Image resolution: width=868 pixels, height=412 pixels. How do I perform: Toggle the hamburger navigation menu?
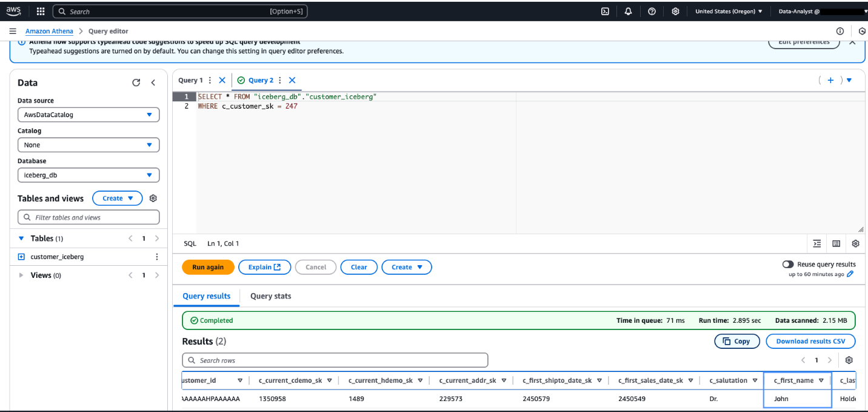(13, 31)
